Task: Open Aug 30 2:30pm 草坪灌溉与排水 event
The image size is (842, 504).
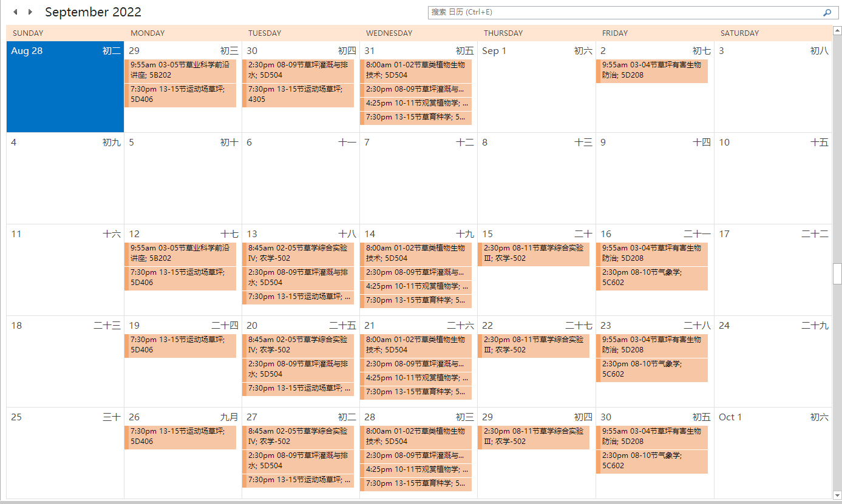Action: (298, 70)
